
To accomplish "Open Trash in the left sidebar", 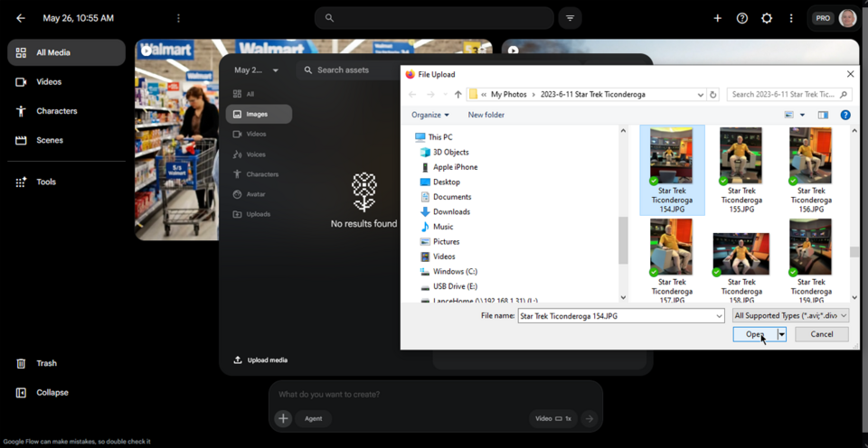I will pos(66,363).
